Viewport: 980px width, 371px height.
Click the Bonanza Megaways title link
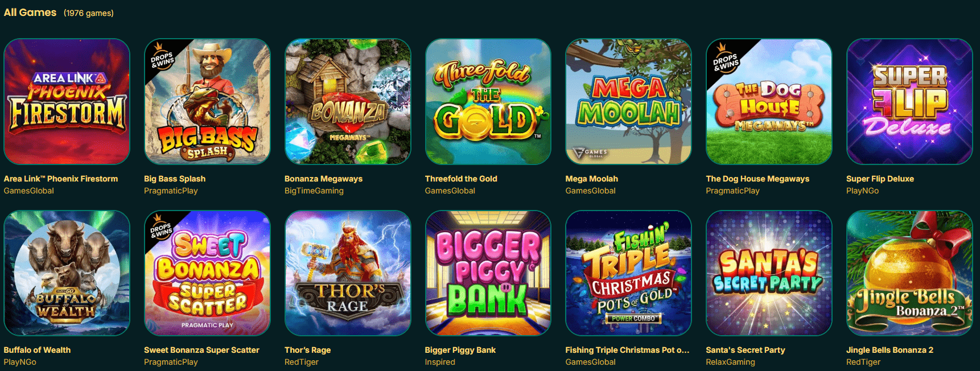[x=323, y=179]
